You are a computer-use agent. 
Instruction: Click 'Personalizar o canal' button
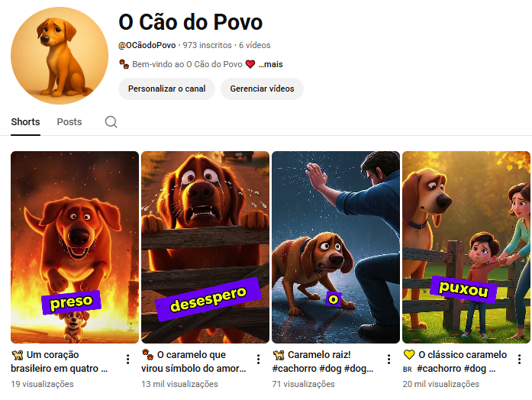[166, 89]
